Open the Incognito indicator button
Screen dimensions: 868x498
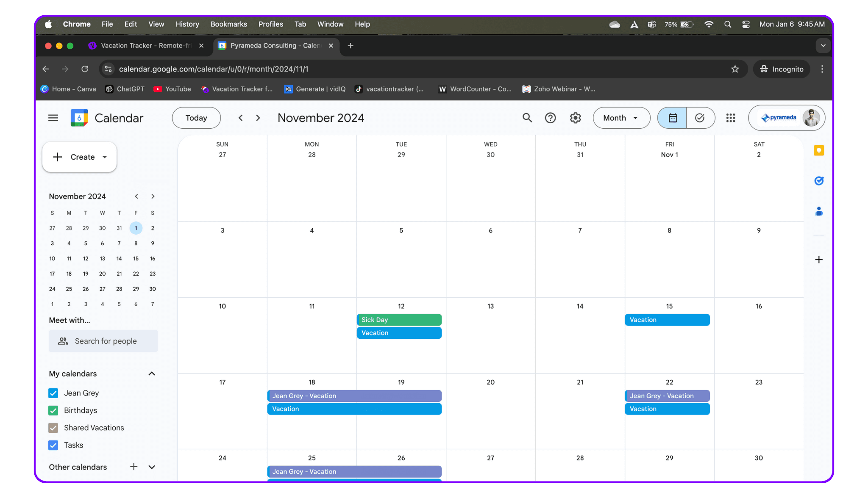click(782, 69)
